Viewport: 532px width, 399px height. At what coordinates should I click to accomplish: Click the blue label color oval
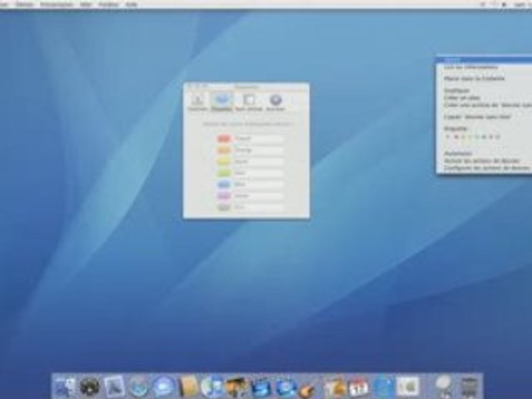coord(223,184)
